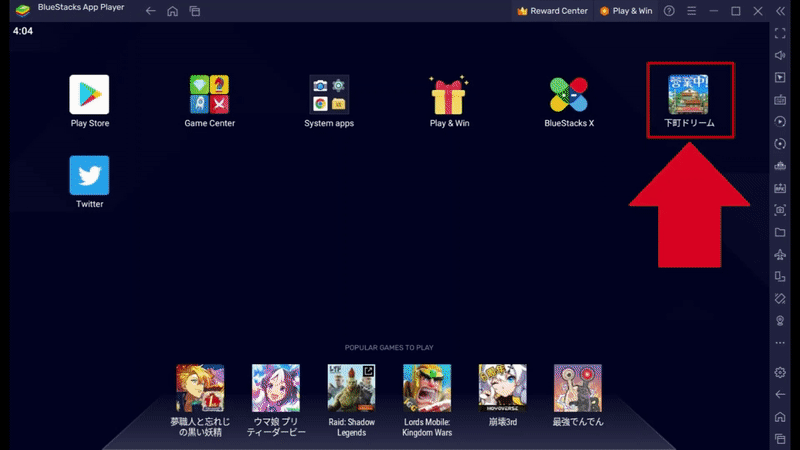This screenshot has width=800, height=450.
Task: Open Play & Win in the title bar
Action: [626, 11]
